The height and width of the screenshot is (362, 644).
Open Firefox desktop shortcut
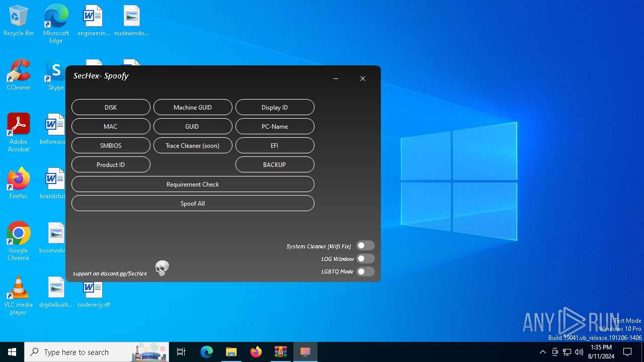[x=19, y=184]
